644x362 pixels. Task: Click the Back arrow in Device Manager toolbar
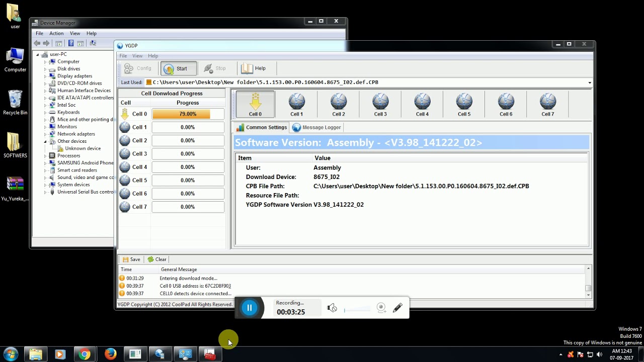pyautogui.click(x=37, y=43)
